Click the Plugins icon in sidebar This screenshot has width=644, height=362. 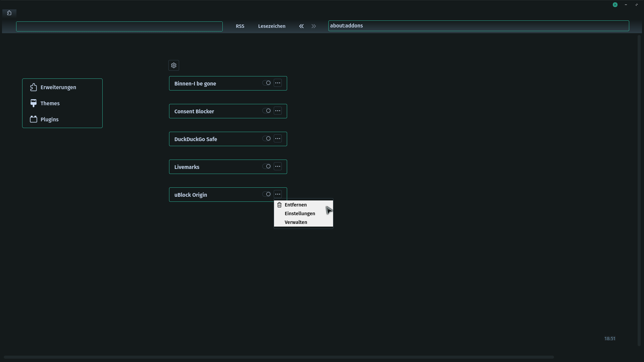pyautogui.click(x=34, y=119)
